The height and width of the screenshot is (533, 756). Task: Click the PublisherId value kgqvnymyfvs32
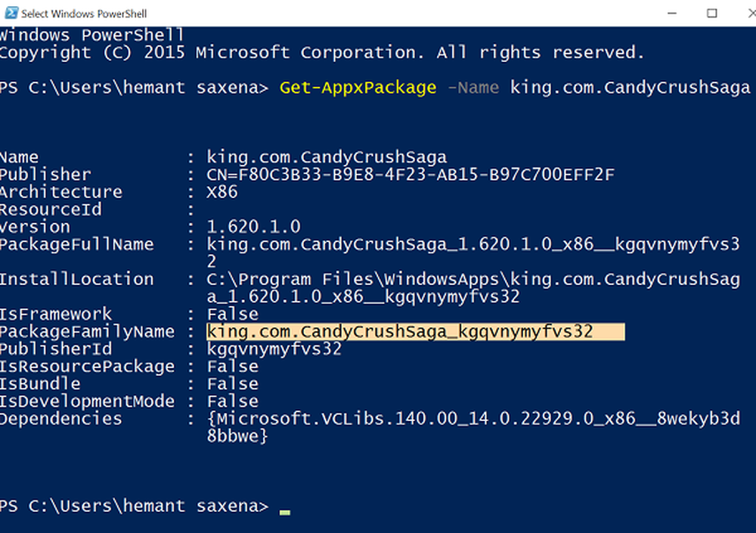(x=274, y=349)
